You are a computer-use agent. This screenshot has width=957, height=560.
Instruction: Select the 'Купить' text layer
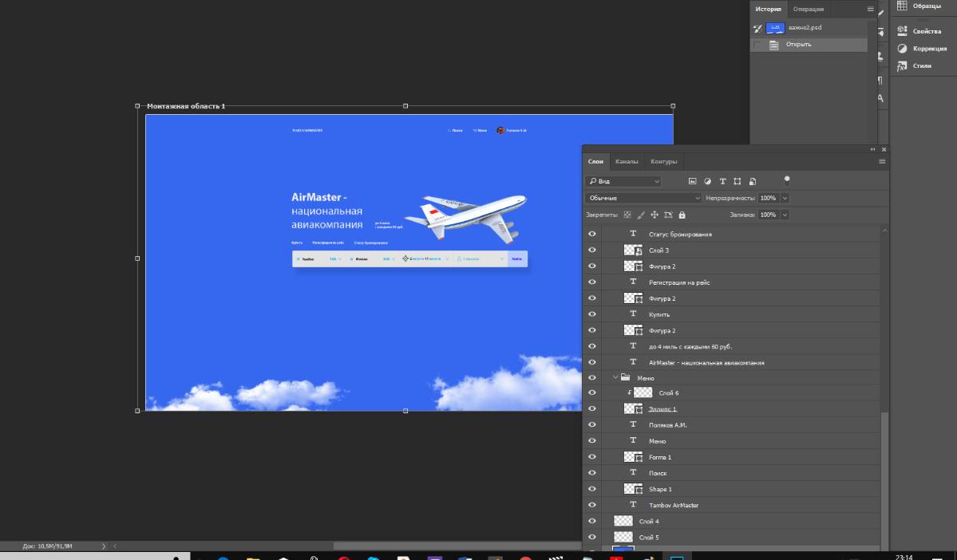(x=658, y=314)
